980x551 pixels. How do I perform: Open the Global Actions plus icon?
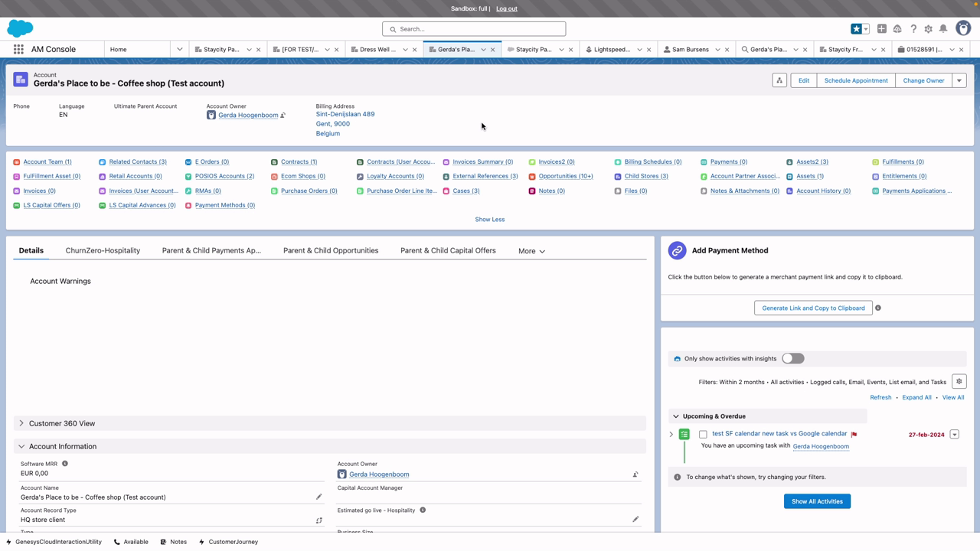coord(882,29)
